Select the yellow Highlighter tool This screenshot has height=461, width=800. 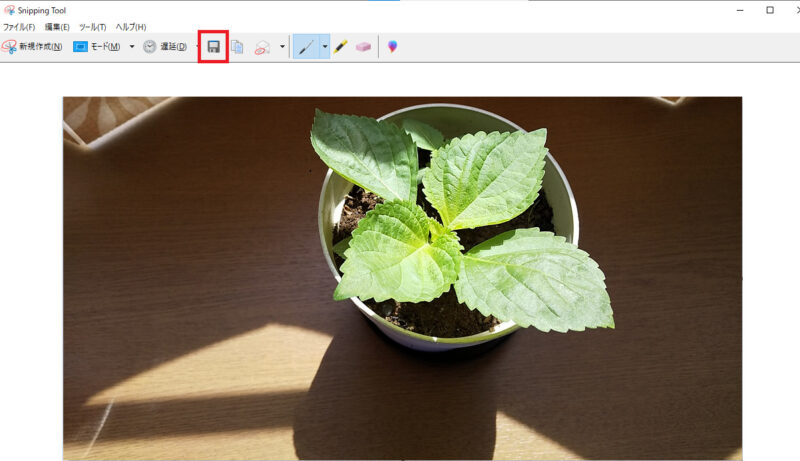(341, 47)
